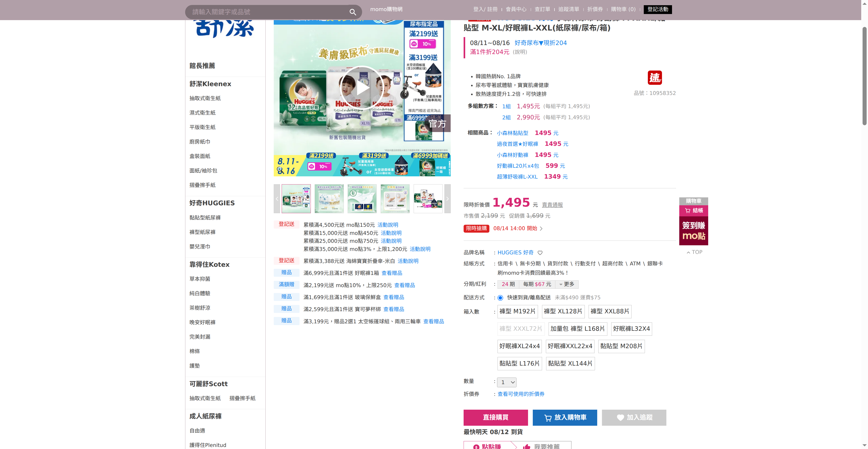Screen dimensions: 868x449
Task: Zoom the product image with magnifier icon
Action: [x=280, y=170]
